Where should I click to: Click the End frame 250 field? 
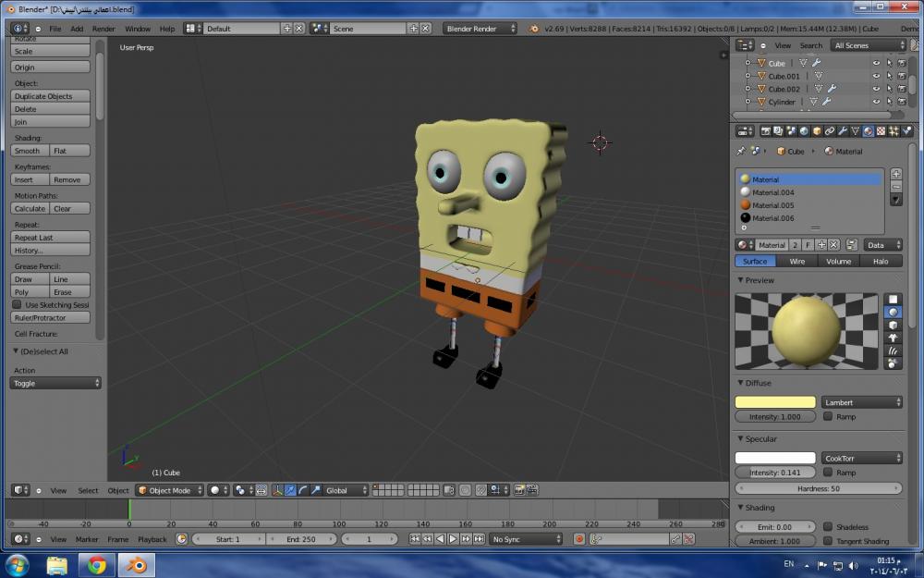[x=301, y=539]
